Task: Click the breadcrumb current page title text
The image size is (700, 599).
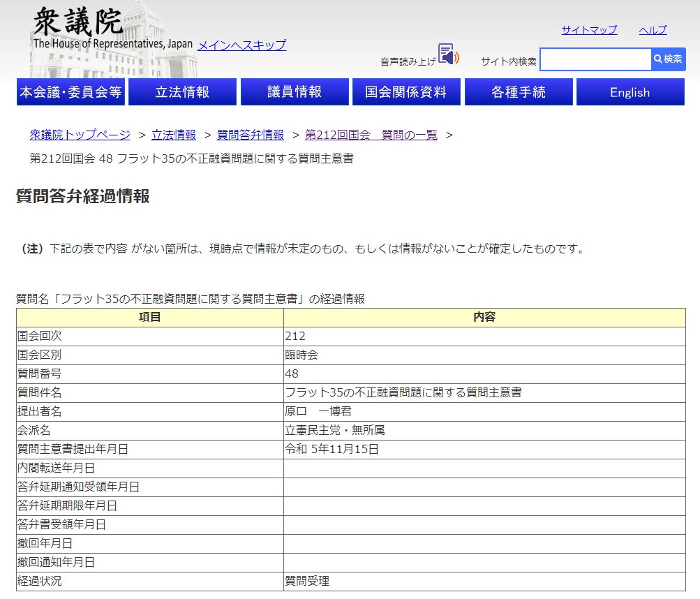Action: (x=191, y=158)
